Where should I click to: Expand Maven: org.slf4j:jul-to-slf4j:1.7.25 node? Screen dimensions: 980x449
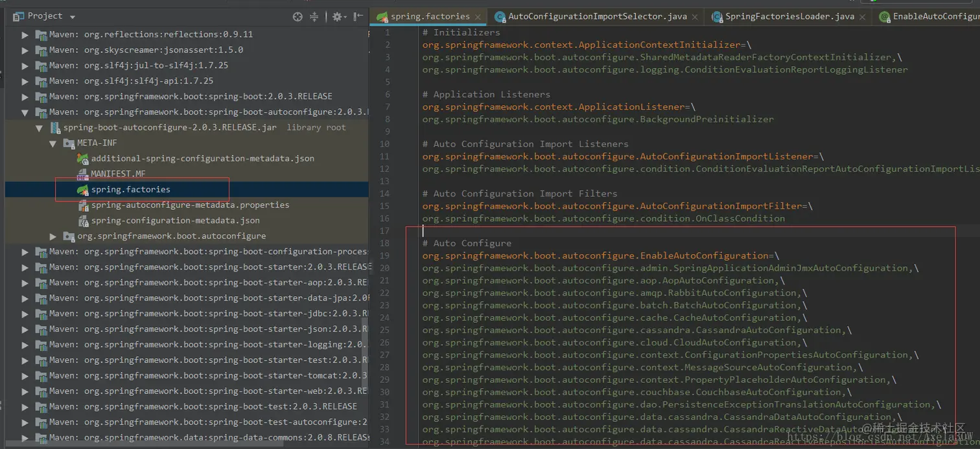tap(25, 65)
